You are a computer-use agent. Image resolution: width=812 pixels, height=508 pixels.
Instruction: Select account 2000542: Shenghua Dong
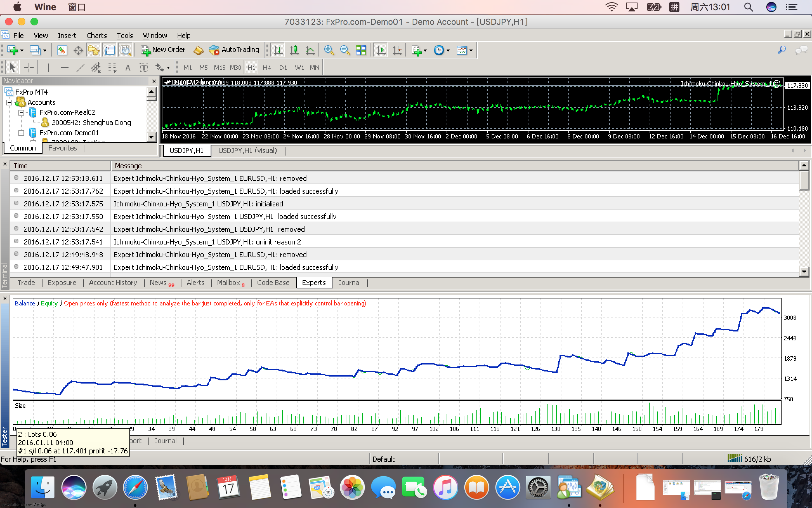click(x=91, y=123)
